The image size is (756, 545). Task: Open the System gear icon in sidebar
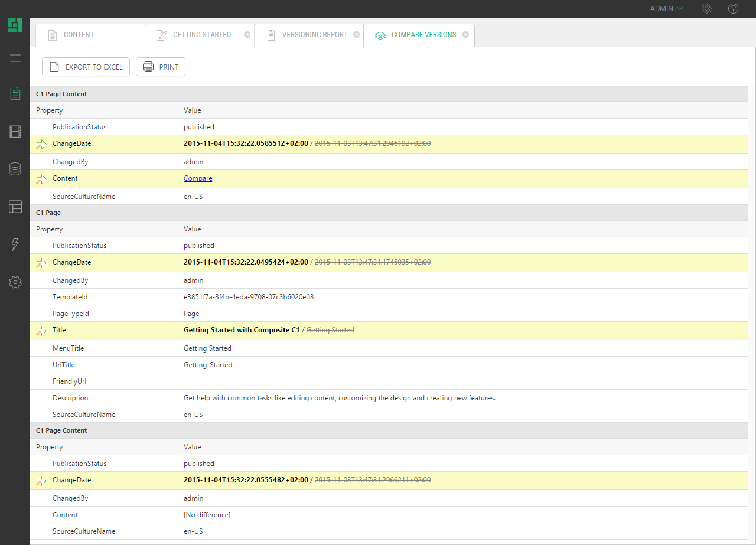coord(15,282)
